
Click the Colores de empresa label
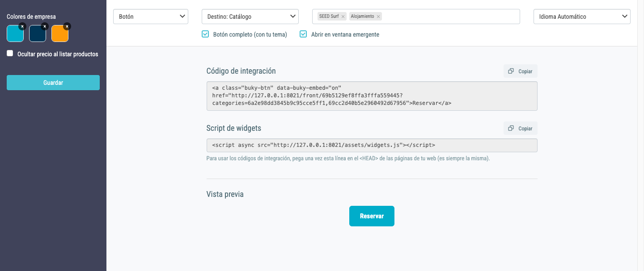click(31, 17)
